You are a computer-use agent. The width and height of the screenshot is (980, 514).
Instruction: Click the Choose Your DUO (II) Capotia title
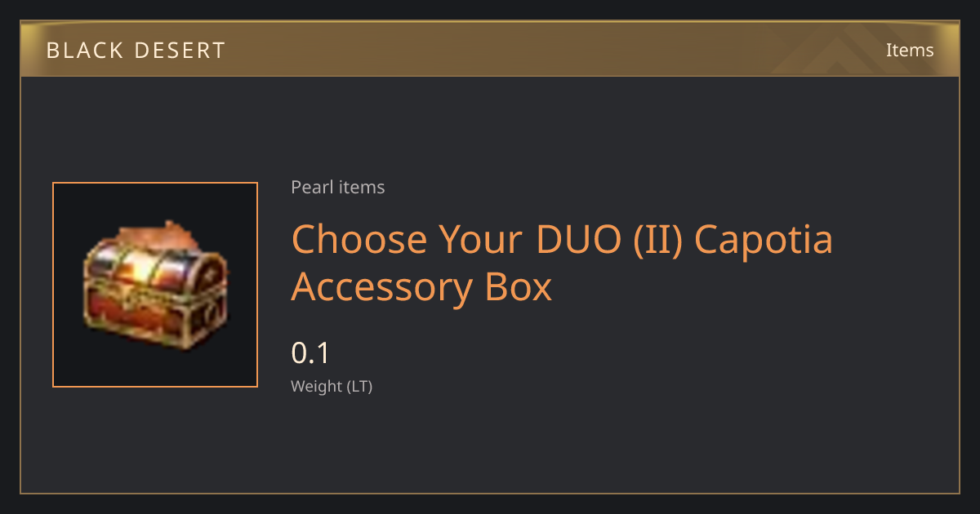562,240
